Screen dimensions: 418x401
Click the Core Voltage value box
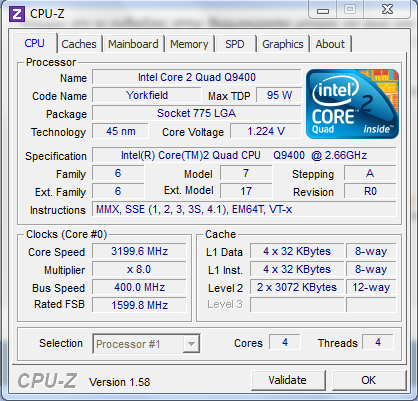[x=266, y=131]
